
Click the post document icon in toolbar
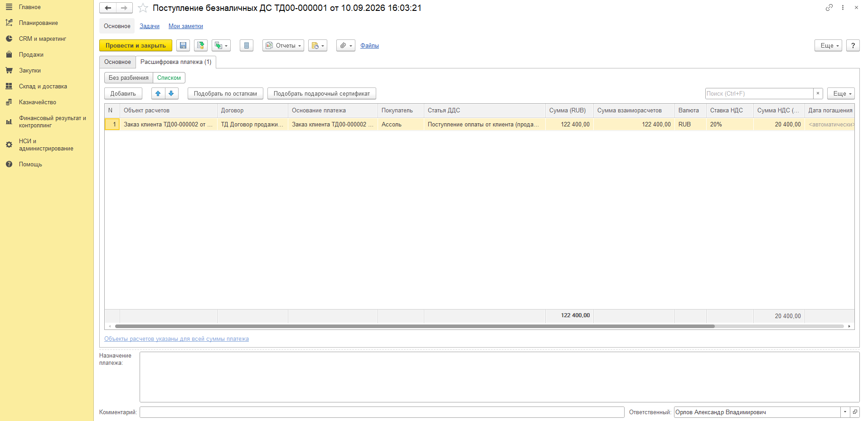[x=201, y=45]
